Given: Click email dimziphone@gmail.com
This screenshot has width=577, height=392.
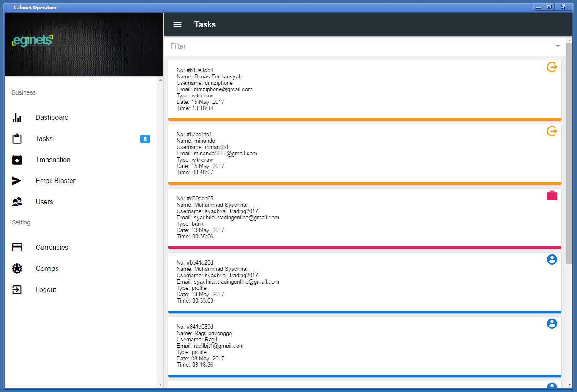Looking at the screenshot, I should 223,89.
